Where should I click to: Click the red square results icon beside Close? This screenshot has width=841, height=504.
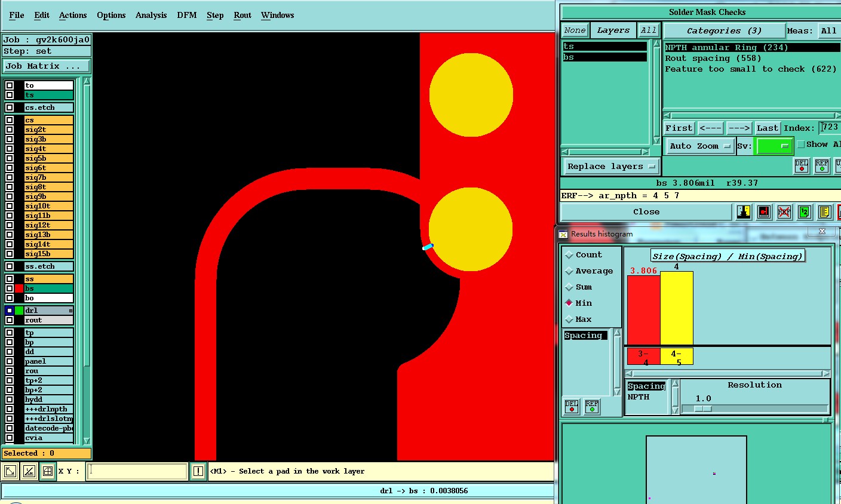(764, 211)
